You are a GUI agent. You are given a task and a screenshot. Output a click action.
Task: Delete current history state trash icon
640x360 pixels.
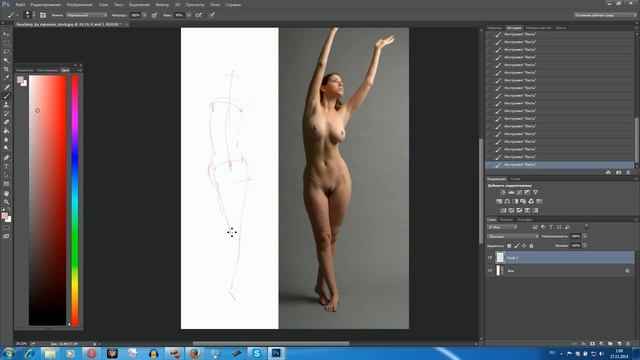pos(628,172)
